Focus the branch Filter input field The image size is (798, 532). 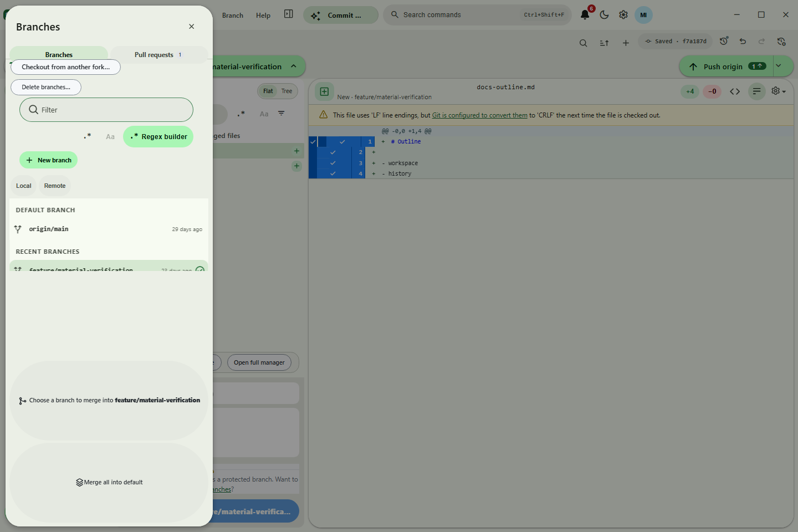(106, 110)
